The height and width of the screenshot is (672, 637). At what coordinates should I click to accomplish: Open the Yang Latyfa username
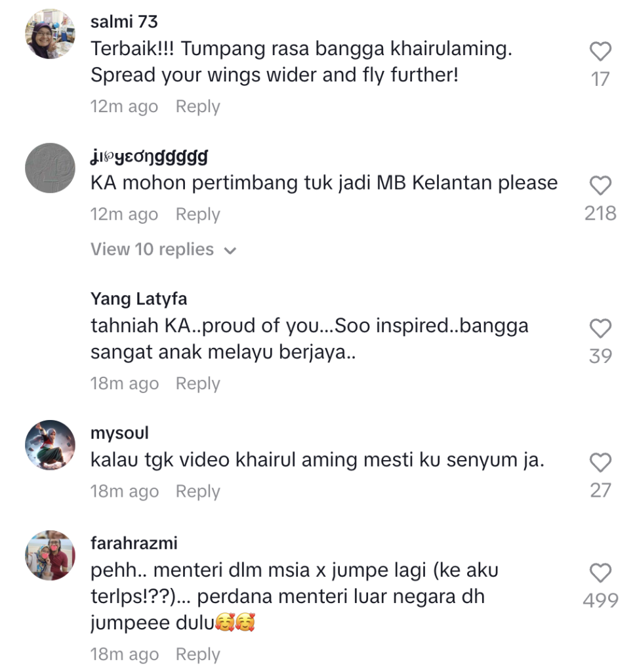pyautogui.click(x=139, y=299)
